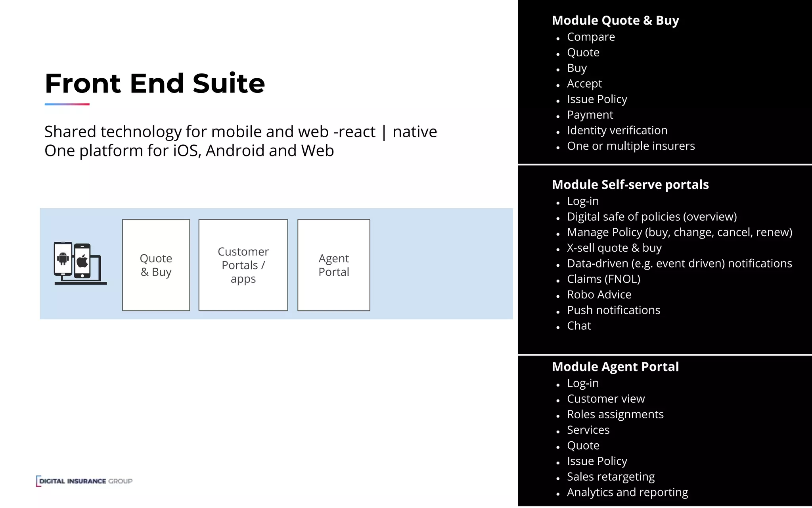This screenshot has height=508, width=812.
Task: Click the Module Quote & Buy heading
Action: (x=615, y=20)
